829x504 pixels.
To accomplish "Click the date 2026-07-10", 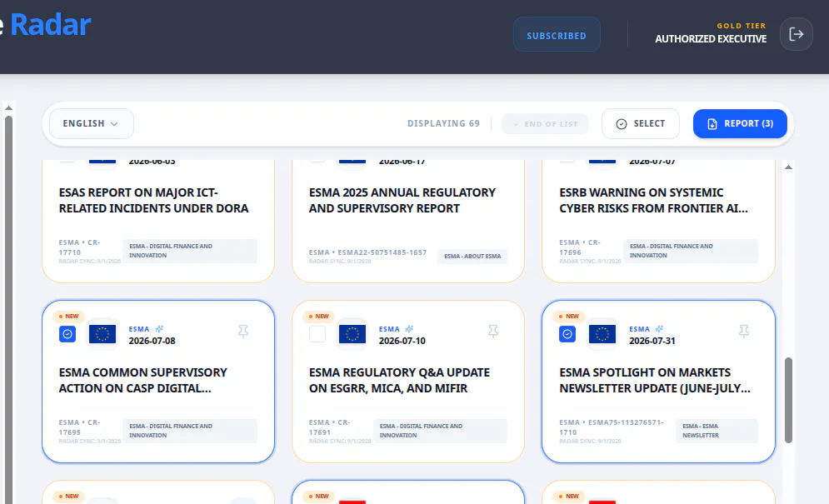I will (402, 341).
